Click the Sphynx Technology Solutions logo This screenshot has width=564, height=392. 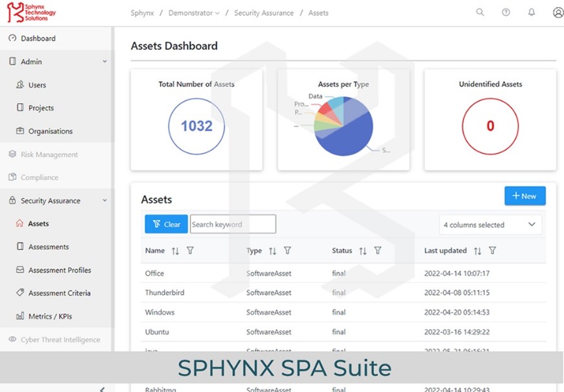pyautogui.click(x=32, y=12)
